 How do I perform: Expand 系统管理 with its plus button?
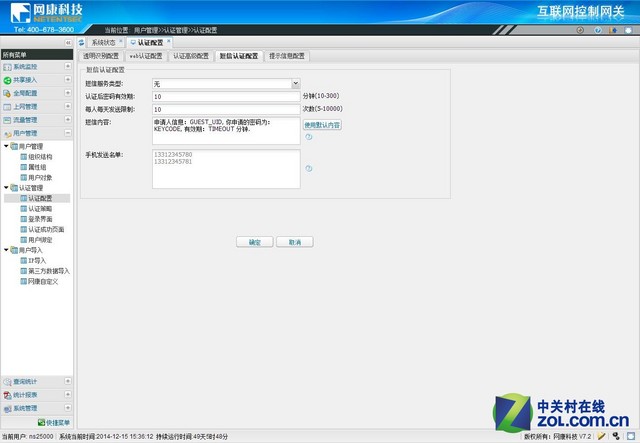tap(68, 407)
